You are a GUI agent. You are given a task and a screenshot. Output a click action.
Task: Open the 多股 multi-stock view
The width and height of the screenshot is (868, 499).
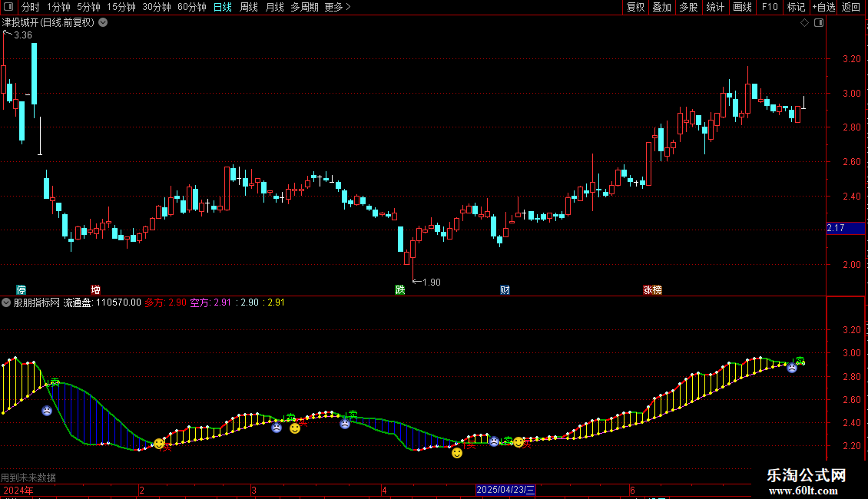pyautogui.click(x=688, y=7)
